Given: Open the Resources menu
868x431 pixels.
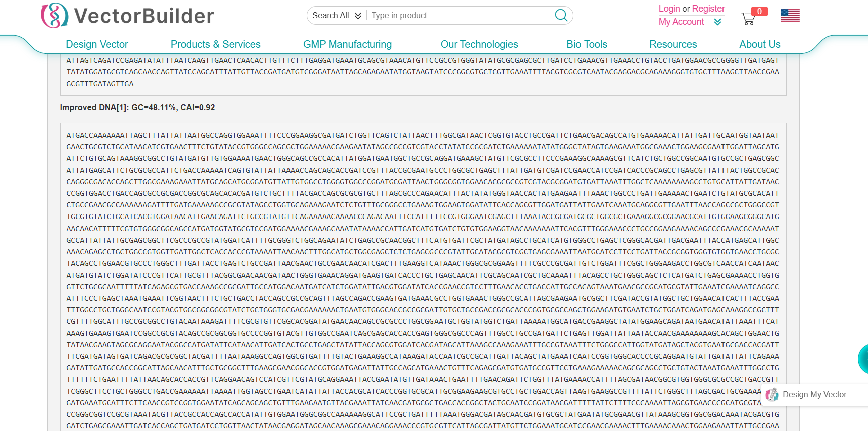Looking at the screenshot, I should [x=673, y=44].
